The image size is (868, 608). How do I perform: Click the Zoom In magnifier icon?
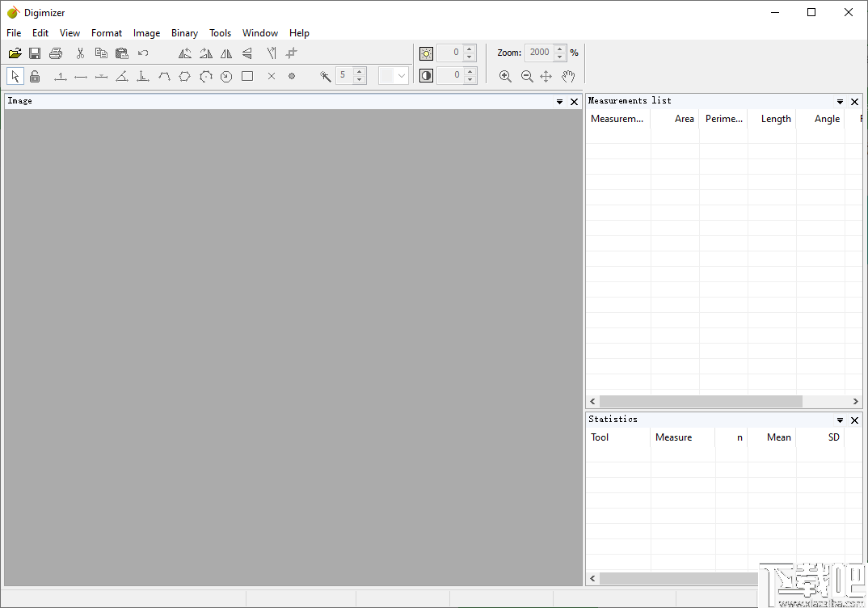505,77
